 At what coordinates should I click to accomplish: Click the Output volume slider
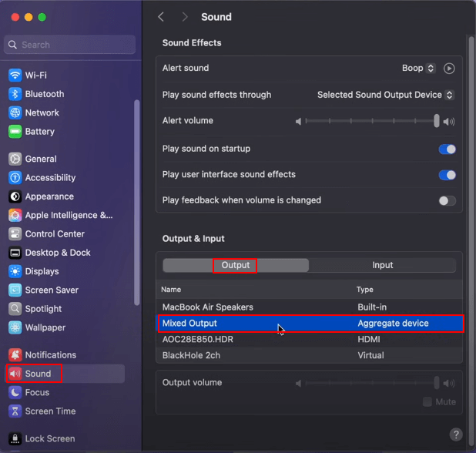click(x=373, y=383)
